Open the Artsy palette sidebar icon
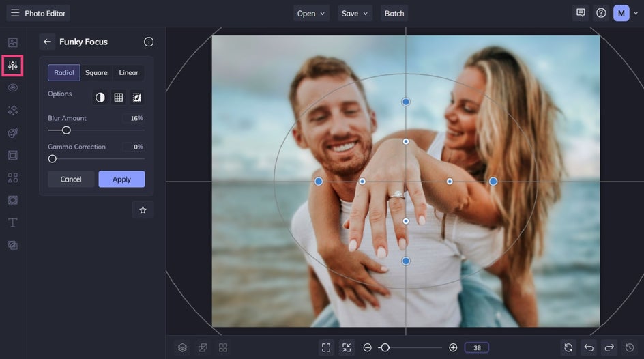 click(x=13, y=132)
